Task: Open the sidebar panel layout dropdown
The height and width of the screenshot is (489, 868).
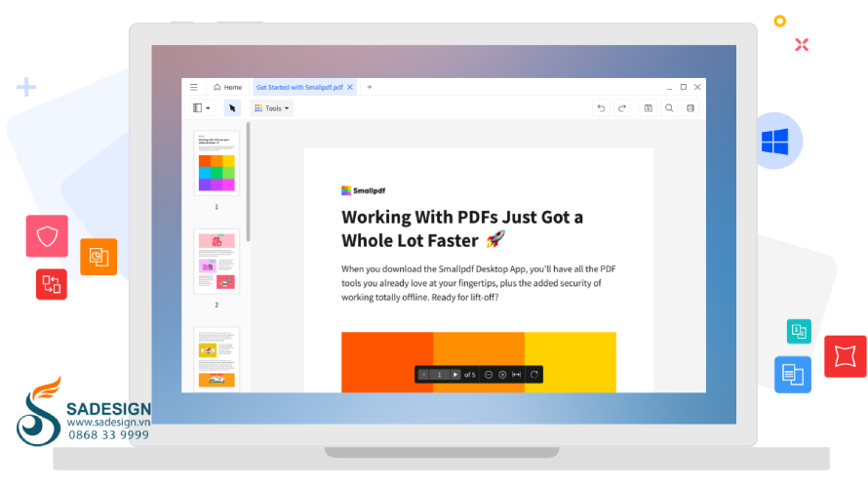Action: click(202, 108)
